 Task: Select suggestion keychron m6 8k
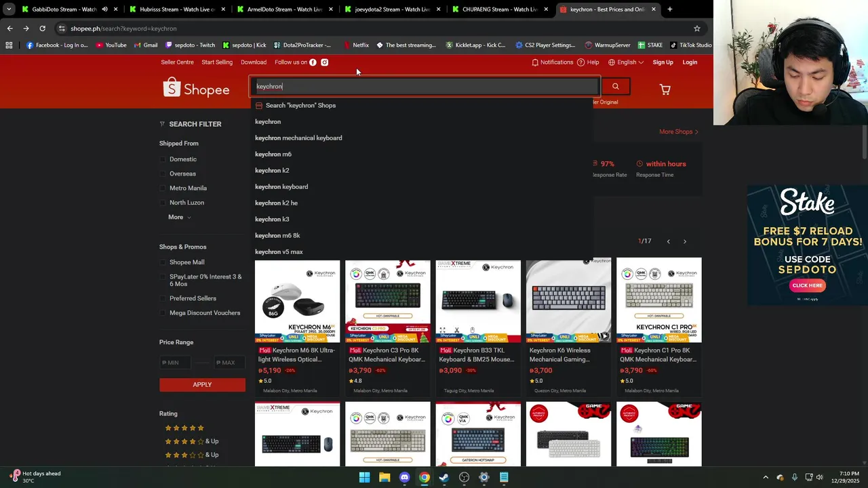421,235
